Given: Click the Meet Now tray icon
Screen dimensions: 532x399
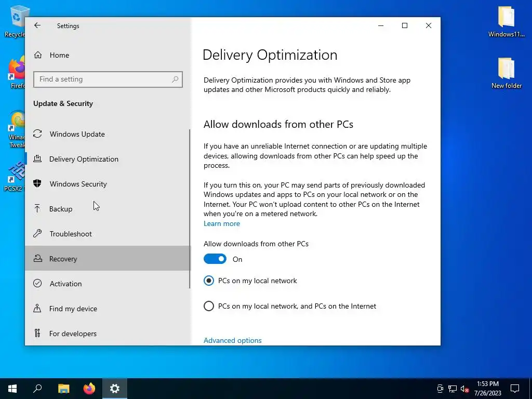Looking at the screenshot, I should coord(440,389).
